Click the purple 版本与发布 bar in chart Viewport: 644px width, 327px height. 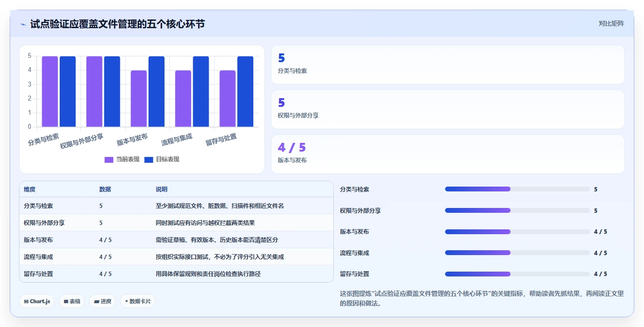[139, 99]
